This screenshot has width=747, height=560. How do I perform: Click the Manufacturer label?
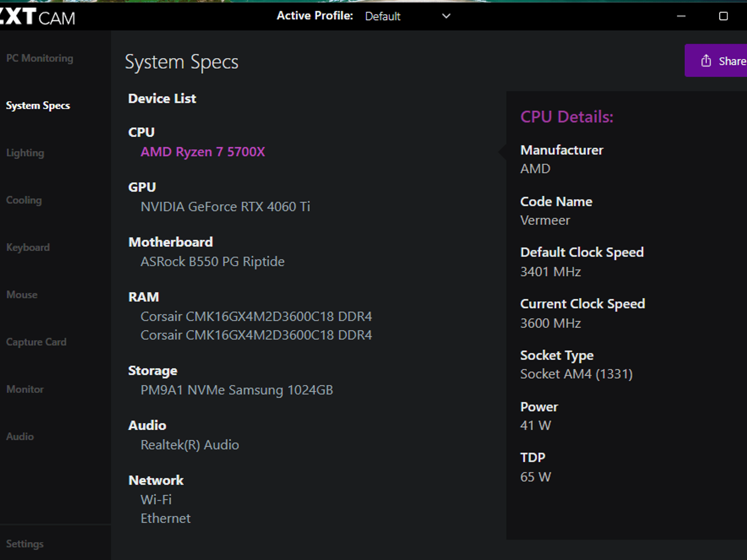click(562, 150)
